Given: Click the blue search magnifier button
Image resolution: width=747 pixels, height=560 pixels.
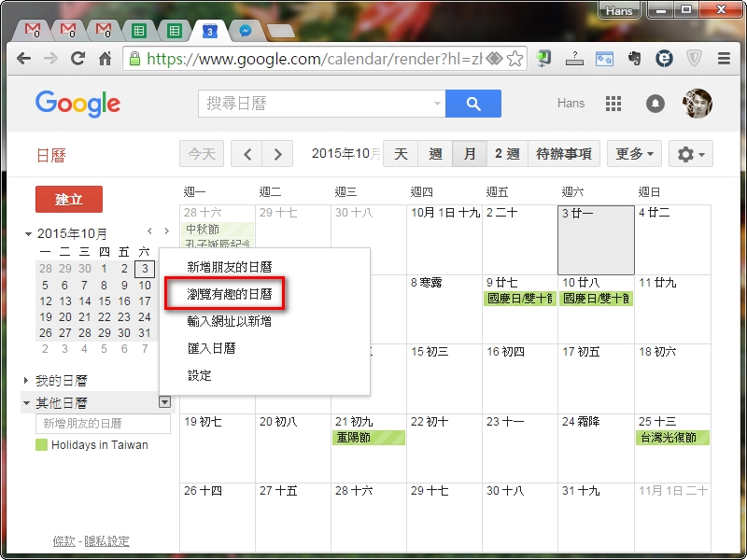Looking at the screenshot, I should 473,104.
